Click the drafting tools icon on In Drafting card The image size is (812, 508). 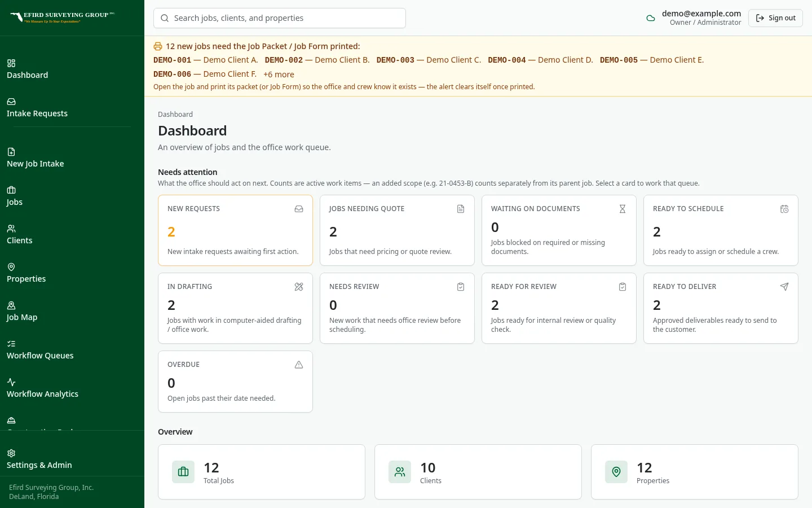[x=299, y=287]
